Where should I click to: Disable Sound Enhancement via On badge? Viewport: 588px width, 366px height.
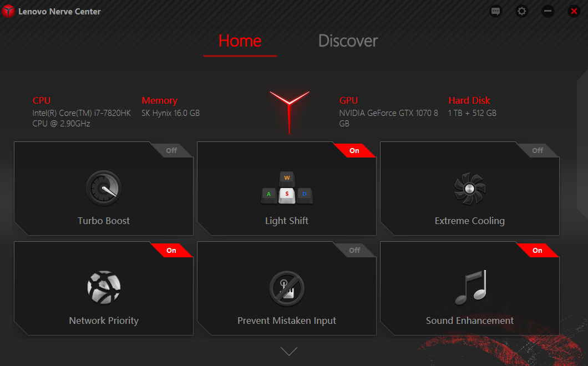click(x=538, y=250)
